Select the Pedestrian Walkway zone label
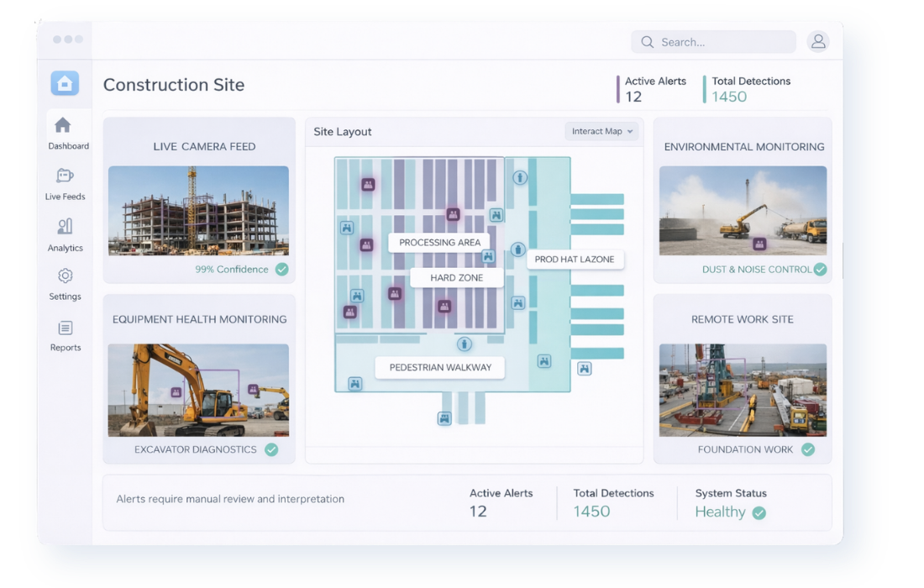 coord(439,368)
